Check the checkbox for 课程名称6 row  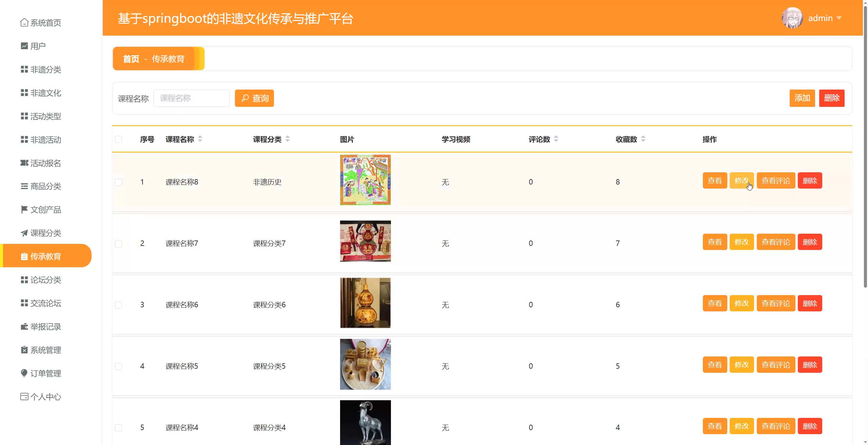coord(118,305)
